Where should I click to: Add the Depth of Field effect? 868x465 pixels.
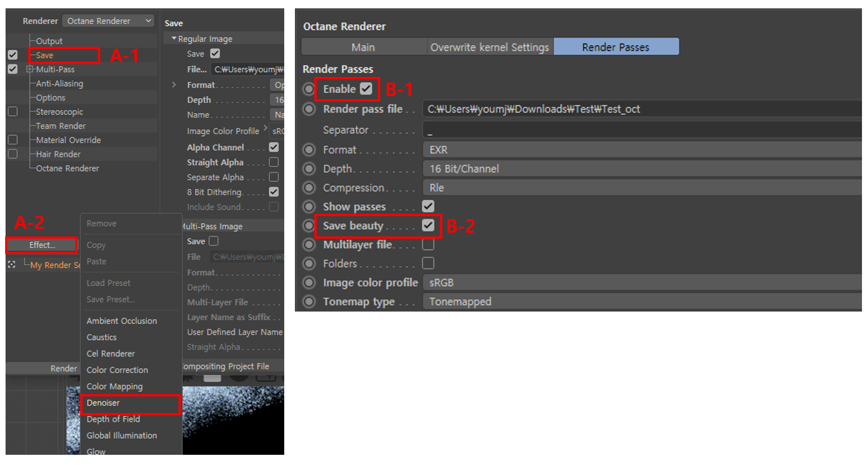point(113,419)
